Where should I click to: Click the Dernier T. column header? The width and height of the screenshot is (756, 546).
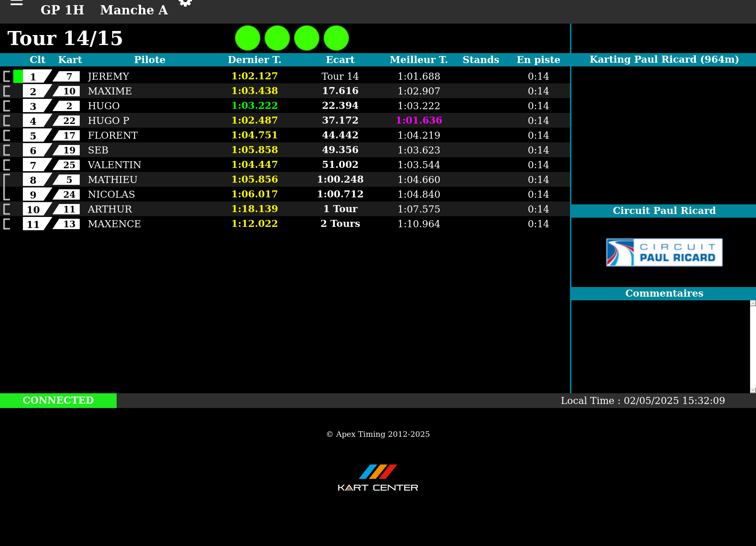point(254,60)
